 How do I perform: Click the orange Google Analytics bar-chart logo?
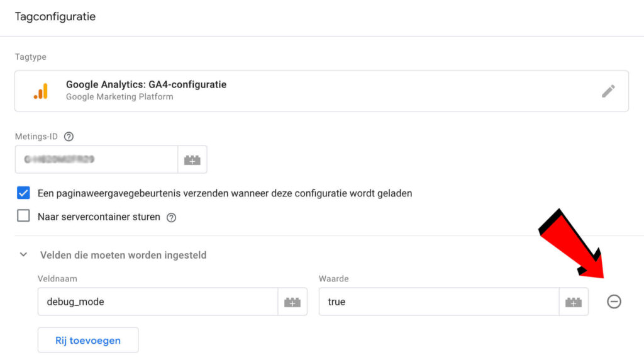click(x=40, y=91)
